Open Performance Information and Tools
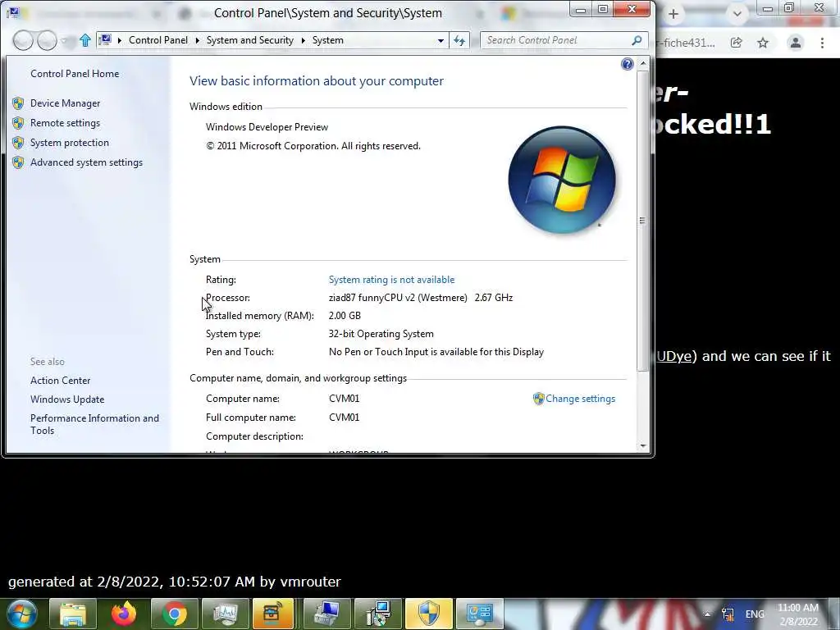Image resolution: width=840 pixels, height=630 pixels. coord(95,424)
